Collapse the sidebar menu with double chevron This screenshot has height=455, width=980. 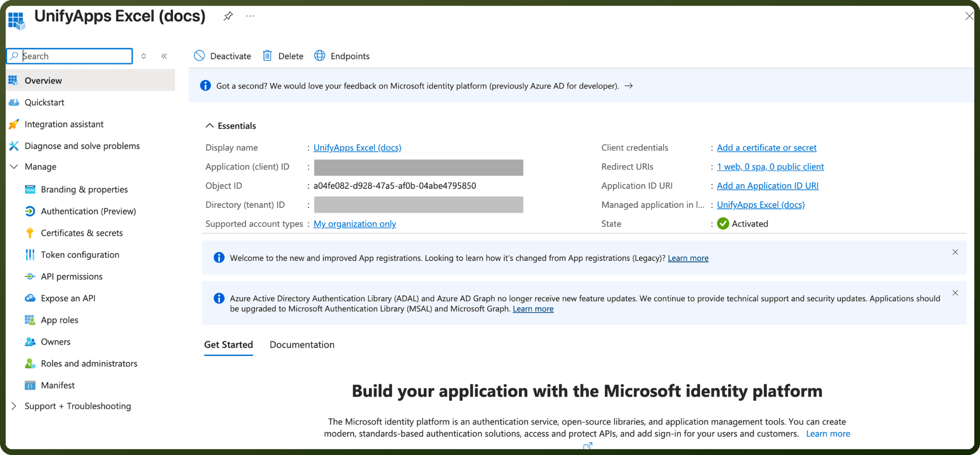[x=164, y=56]
